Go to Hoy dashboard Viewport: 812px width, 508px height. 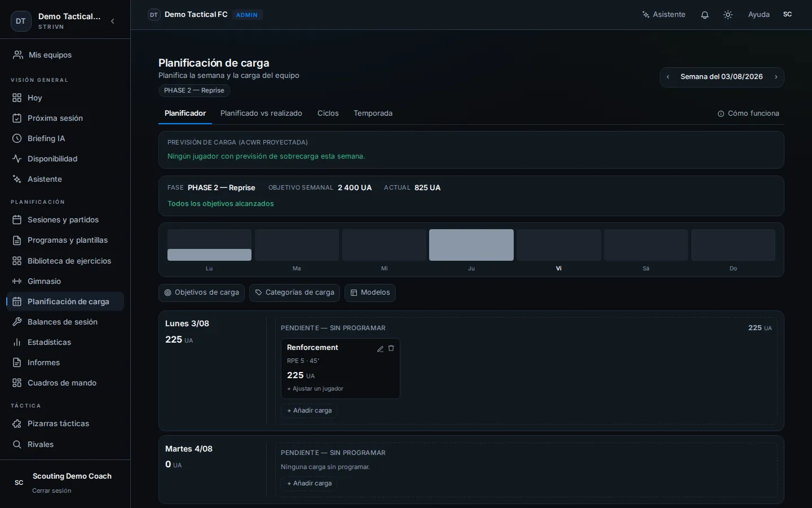pyautogui.click(x=65, y=98)
